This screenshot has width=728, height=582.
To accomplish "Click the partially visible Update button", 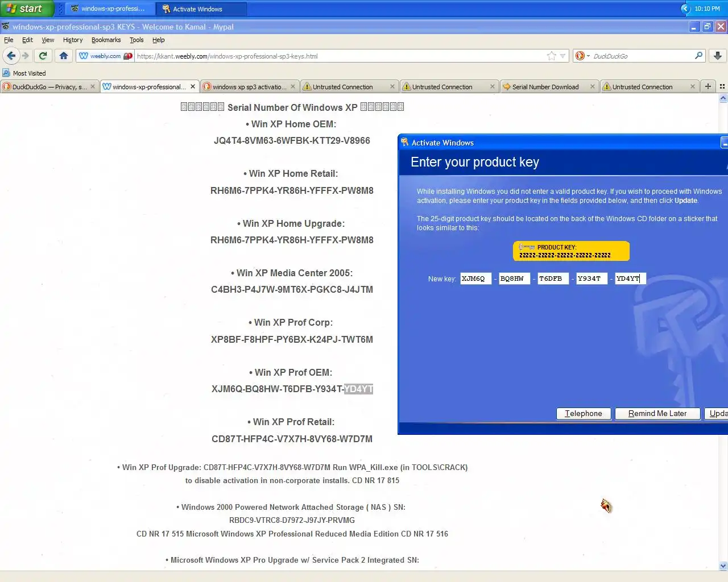I will (x=717, y=414).
